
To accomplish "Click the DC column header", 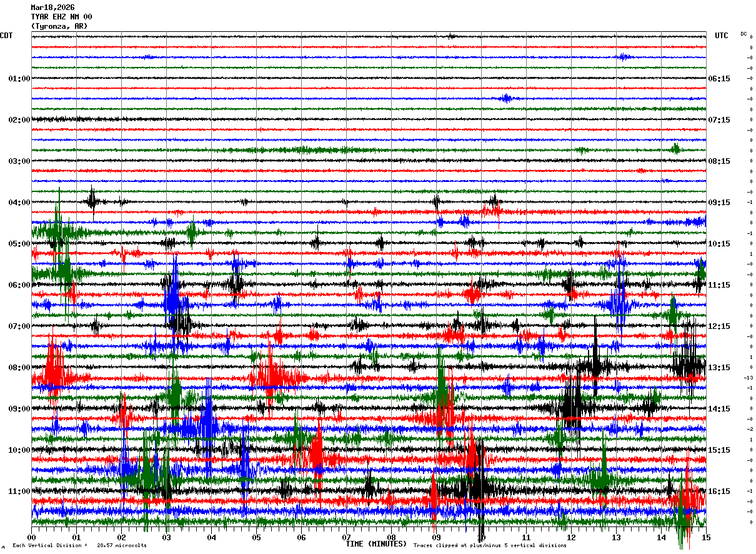I will coord(744,34).
